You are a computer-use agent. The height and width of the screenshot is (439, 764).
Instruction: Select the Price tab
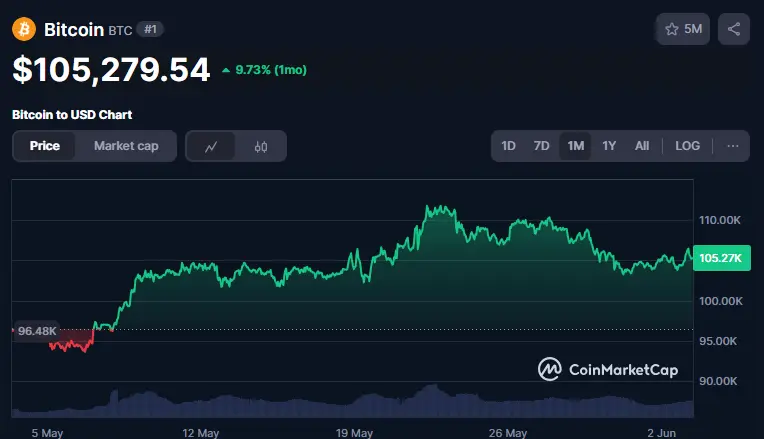tap(45, 146)
